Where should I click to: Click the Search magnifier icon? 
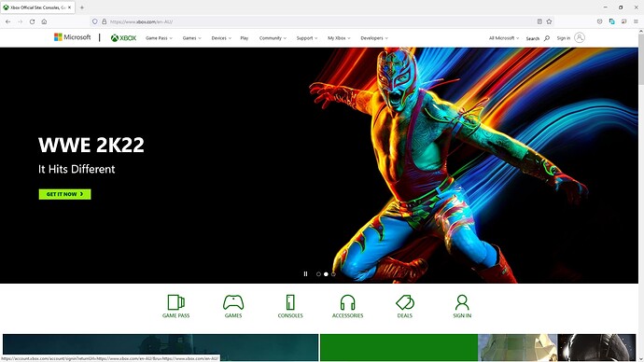(x=547, y=38)
